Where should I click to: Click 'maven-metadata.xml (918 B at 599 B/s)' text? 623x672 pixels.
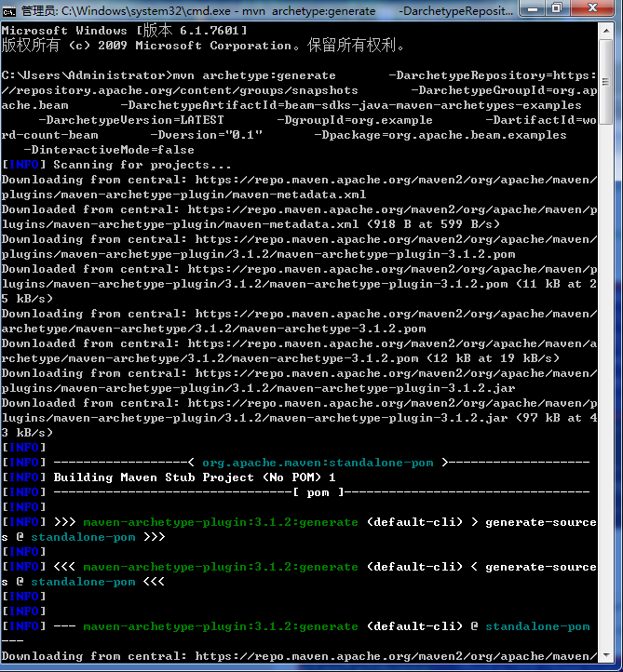[362, 224]
